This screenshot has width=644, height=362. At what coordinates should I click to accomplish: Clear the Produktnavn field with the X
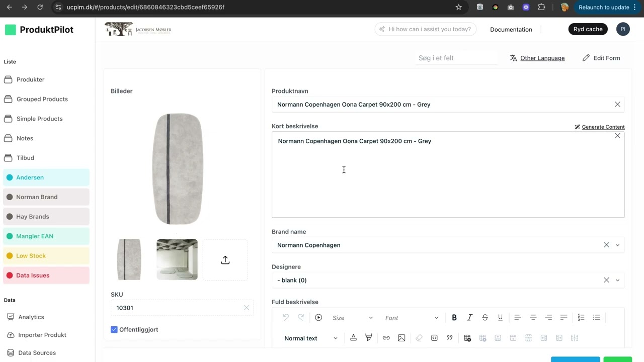(x=617, y=104)
